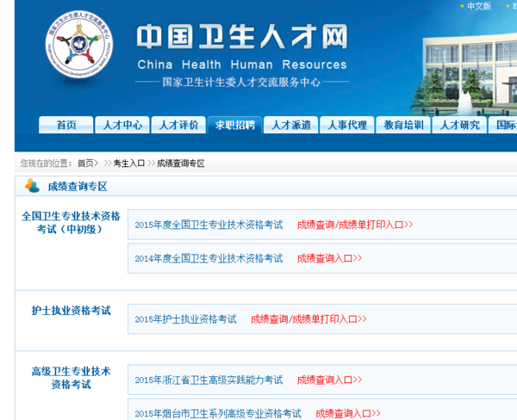
Task: Click text 2014年度全国卫生专业技术资格考试
Action: coord(209,258)
